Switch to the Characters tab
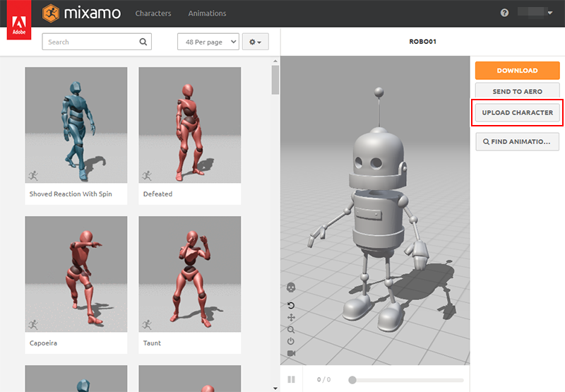Image resolution: width=565 pixels, height=392 pixels. pos(153,13)
